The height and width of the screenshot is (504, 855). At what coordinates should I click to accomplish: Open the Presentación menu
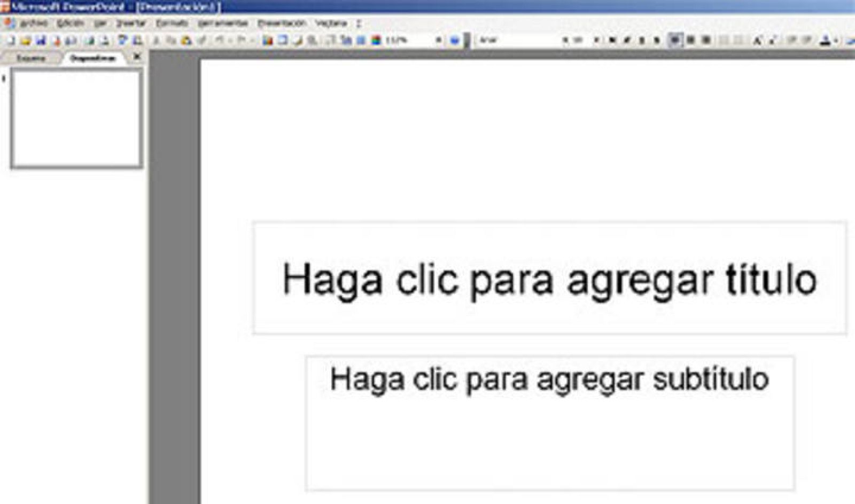(280, 24)
